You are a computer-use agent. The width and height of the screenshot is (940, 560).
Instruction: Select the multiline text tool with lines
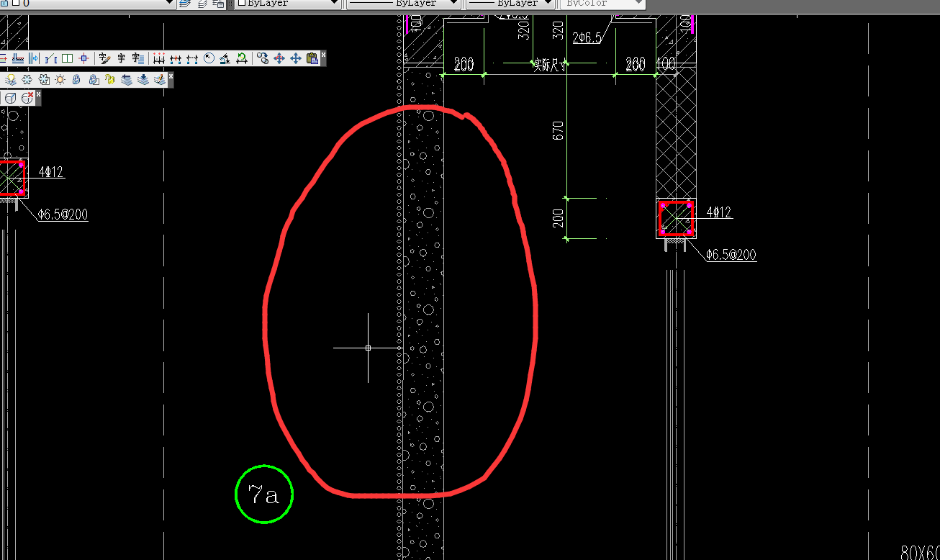tap(137, 58)
